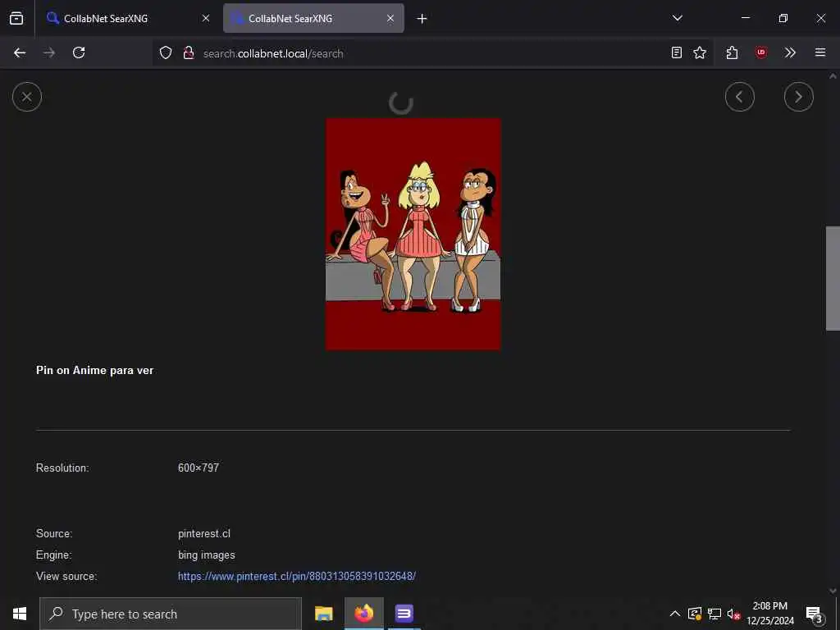Image resolution: width=840 pixels, height=630 pixels.
Task: Open the Windows Start menu
Action: tap(20, 614)
